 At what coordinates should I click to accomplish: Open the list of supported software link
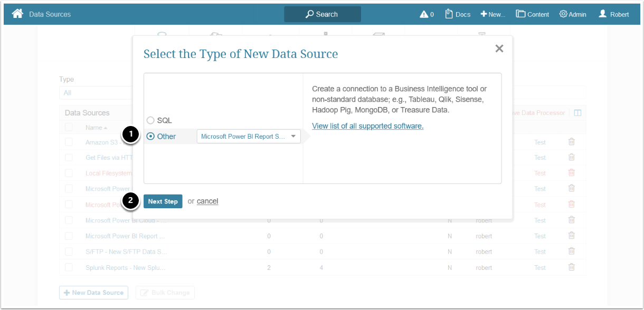367,126
